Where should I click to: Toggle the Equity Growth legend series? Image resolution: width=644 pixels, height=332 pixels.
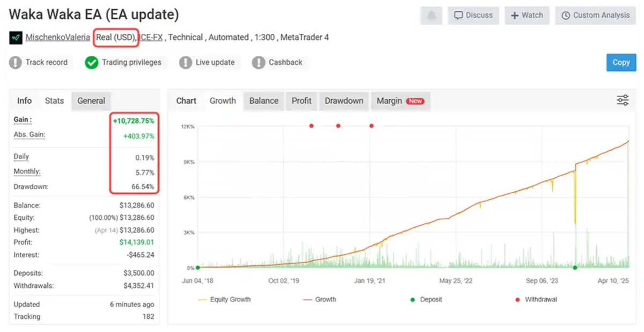pyautogui.click(x=224, y=299)
